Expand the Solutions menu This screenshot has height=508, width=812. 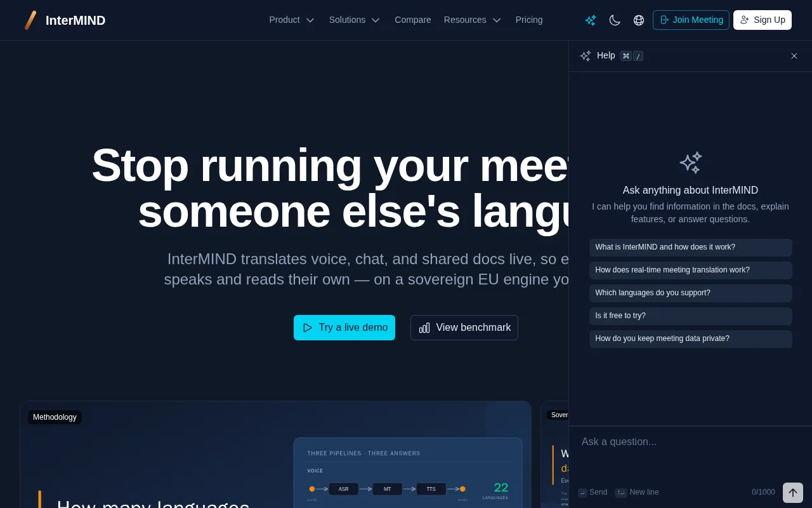(355, 20)
